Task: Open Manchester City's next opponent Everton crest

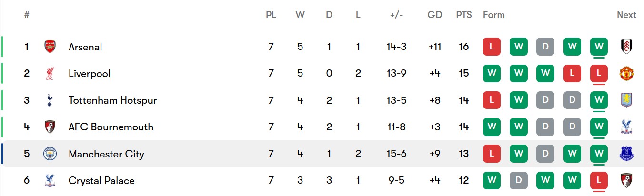Action: [626, 154]
